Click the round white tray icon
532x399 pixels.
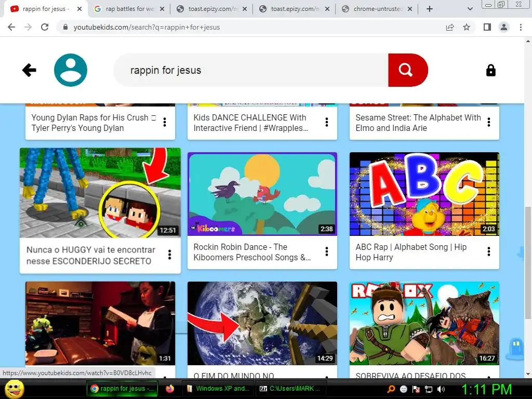tap(403, 389)
